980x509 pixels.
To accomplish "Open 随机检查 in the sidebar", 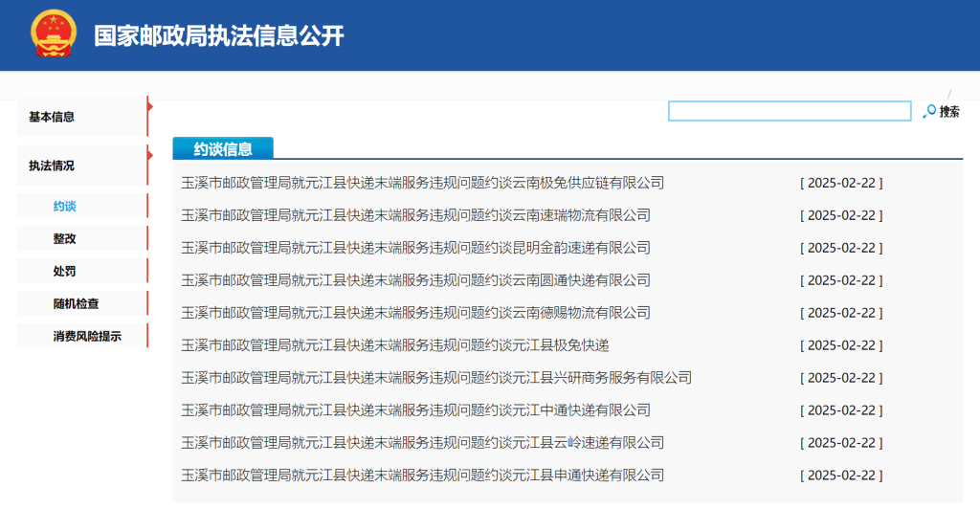I will coord(77,303).
